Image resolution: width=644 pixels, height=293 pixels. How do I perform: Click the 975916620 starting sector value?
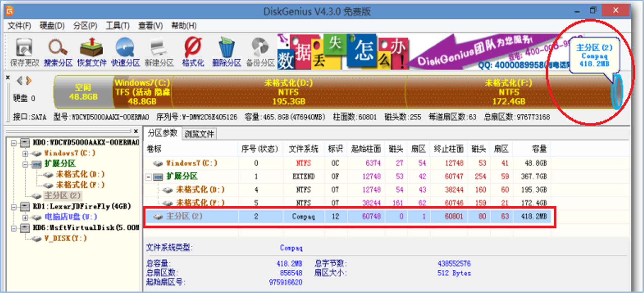286,282
